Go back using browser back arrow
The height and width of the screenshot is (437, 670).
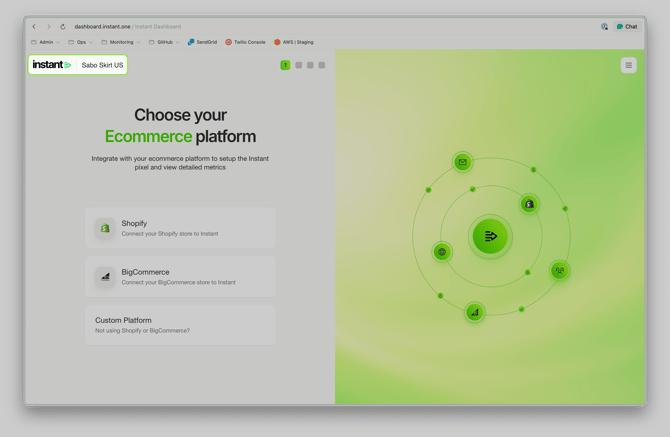point(34,27)
